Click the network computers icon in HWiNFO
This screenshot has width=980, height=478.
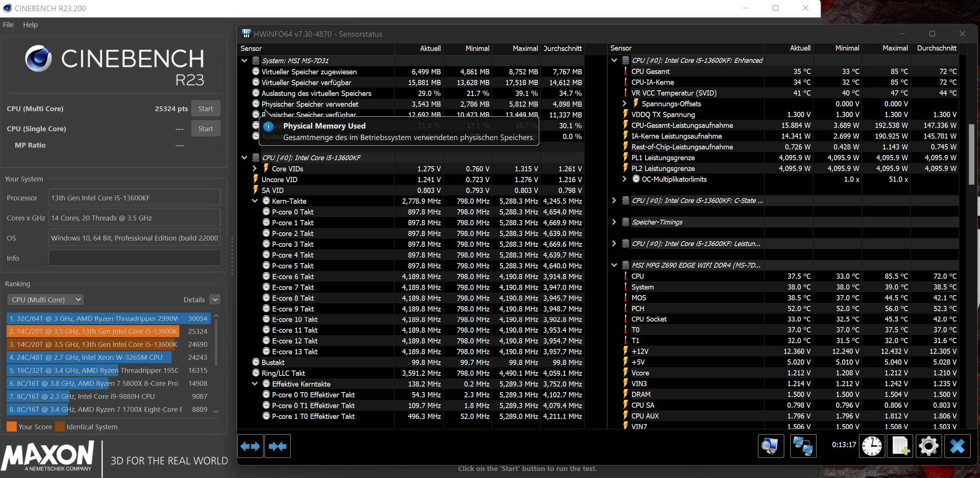[x=803, y=446]
